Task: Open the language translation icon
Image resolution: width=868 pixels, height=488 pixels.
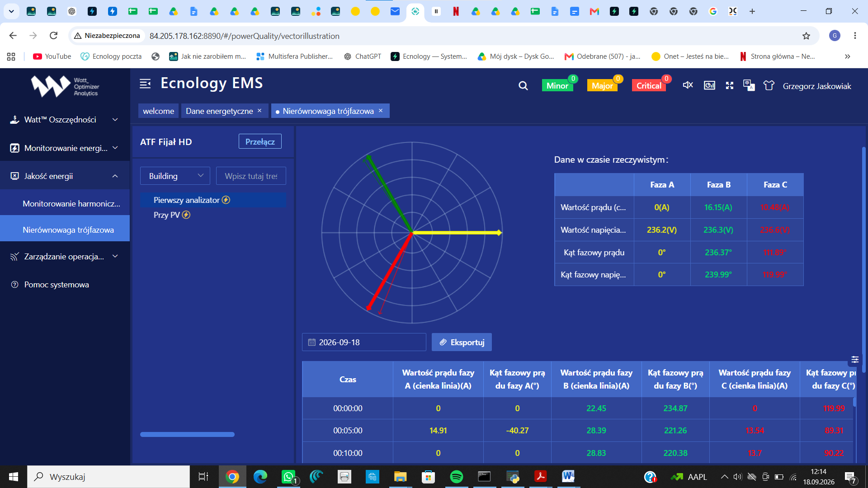Action: pos(749,85)
